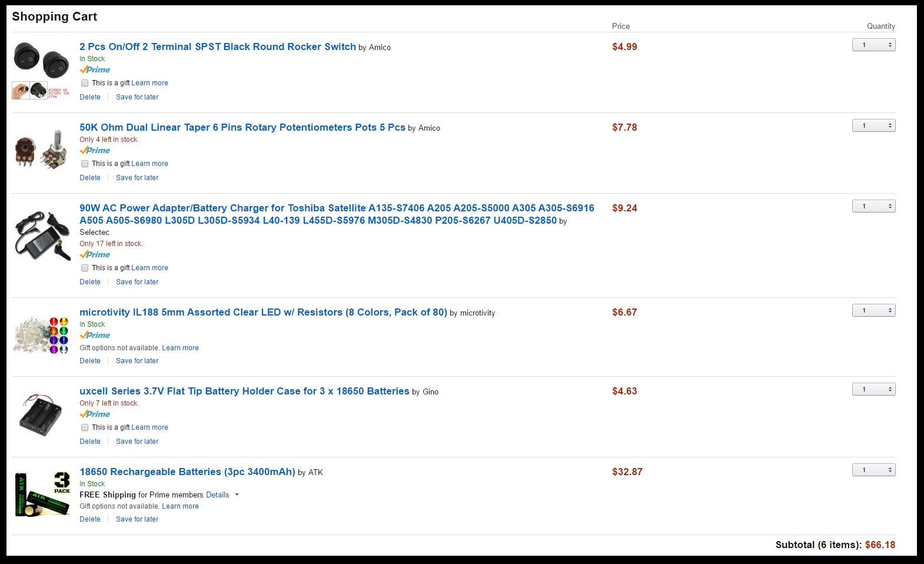
Task: Open the 50K Ohm Potentiometers product title
Action: click(242, 127)
